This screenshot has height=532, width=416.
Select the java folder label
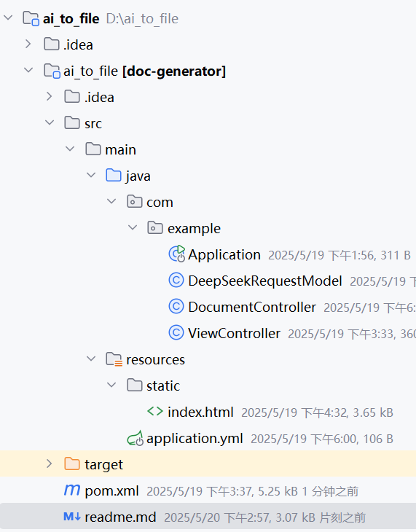point(138,176)
